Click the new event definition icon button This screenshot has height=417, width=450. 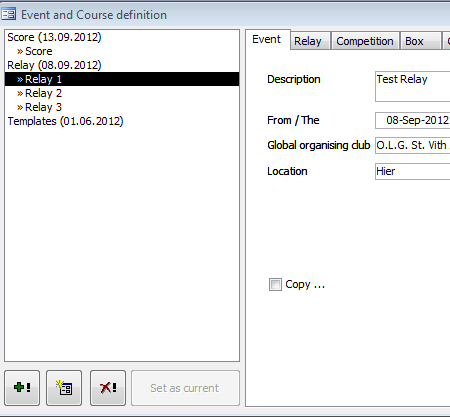(x=64, y=388)
